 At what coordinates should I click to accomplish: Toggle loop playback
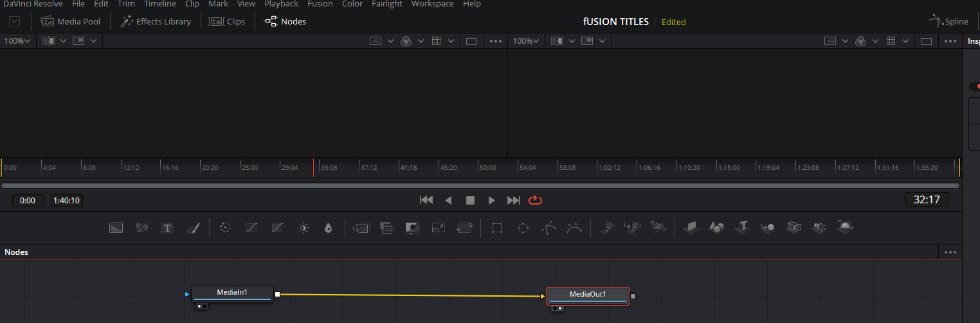point(535,200)
